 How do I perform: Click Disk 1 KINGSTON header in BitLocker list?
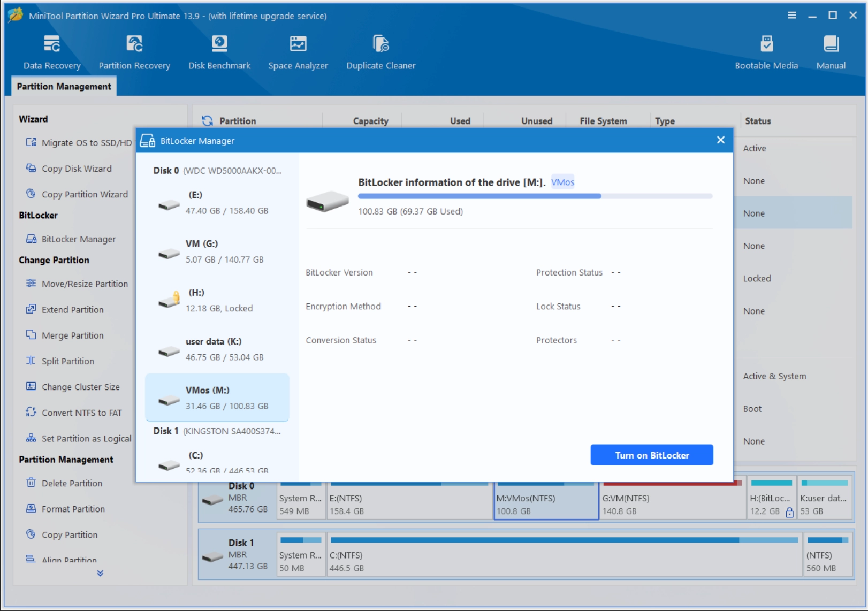coord(217,431)
